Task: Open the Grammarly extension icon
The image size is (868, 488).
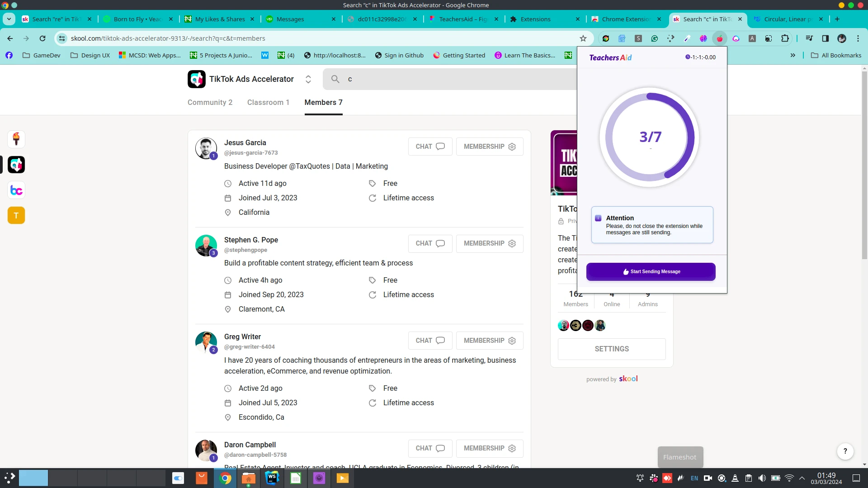Action: 655,38
